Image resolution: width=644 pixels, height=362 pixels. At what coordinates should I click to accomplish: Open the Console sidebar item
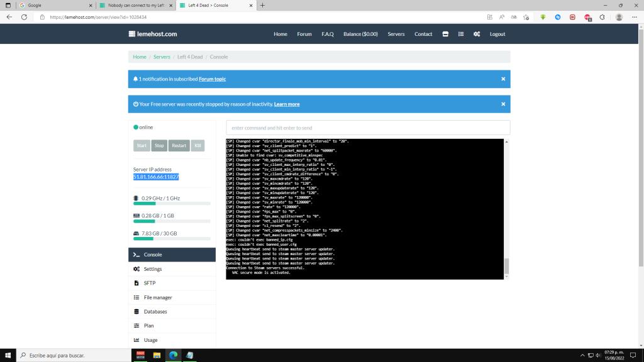coord(172,255)
